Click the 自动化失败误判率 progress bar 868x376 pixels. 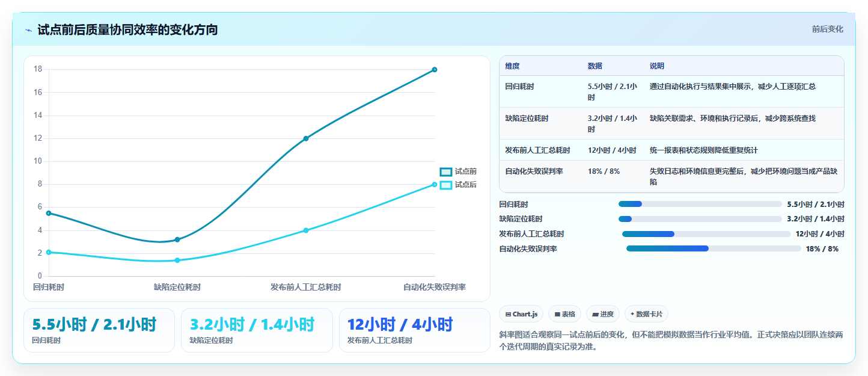[714, 248]
